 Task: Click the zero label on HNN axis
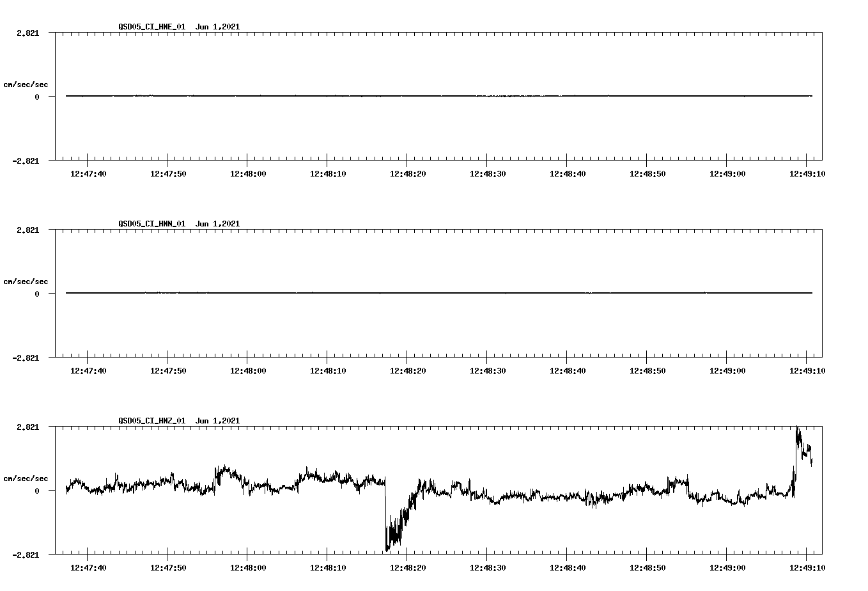click(x=37, y=294)
